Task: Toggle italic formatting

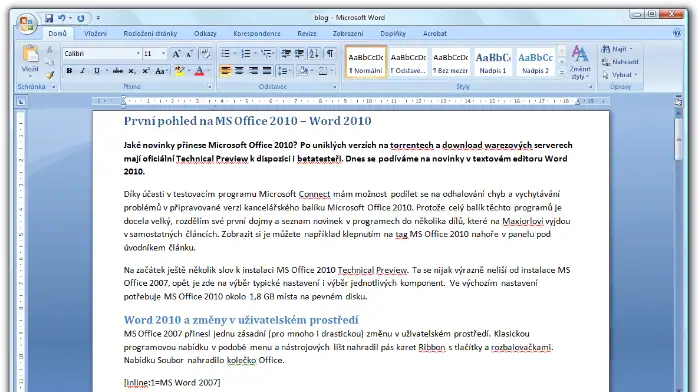Action: (x=82, y=71)
